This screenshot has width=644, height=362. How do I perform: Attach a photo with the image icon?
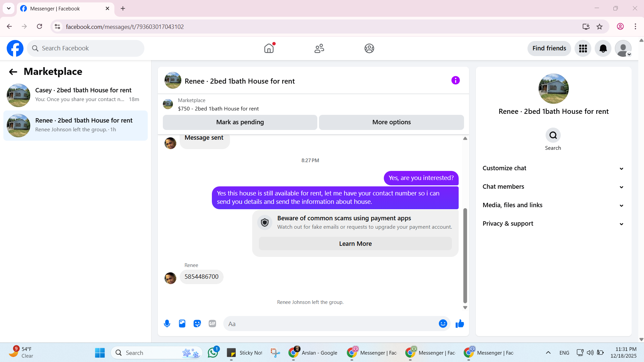point(182,324)
